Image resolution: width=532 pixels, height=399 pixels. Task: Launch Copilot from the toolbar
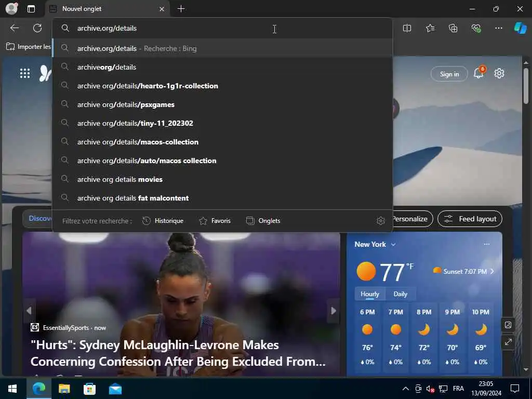[x=521, y=28]
